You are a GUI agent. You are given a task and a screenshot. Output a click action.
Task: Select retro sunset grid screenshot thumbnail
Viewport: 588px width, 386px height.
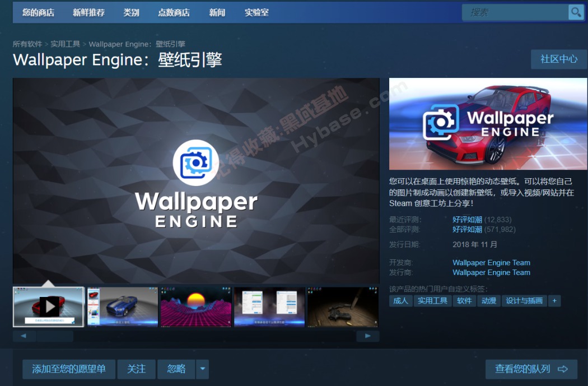[196, 307]
